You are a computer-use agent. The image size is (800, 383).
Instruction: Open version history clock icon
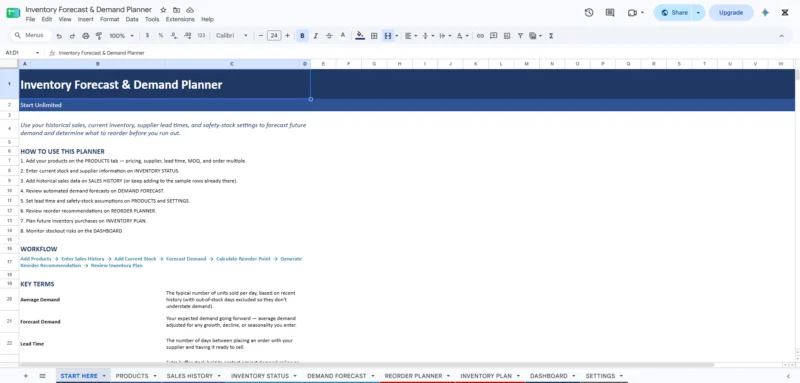pos(589,13)
